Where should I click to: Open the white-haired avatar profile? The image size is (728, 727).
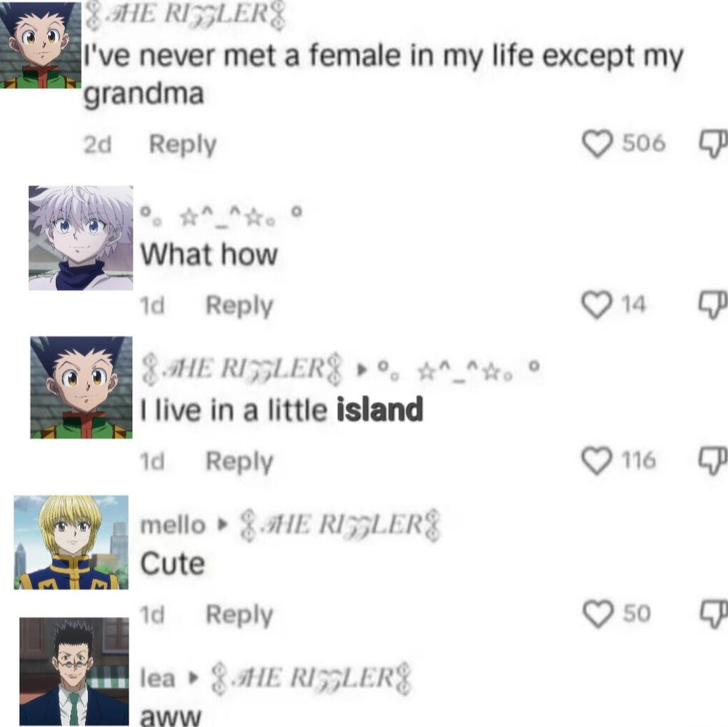pos(81,238)
